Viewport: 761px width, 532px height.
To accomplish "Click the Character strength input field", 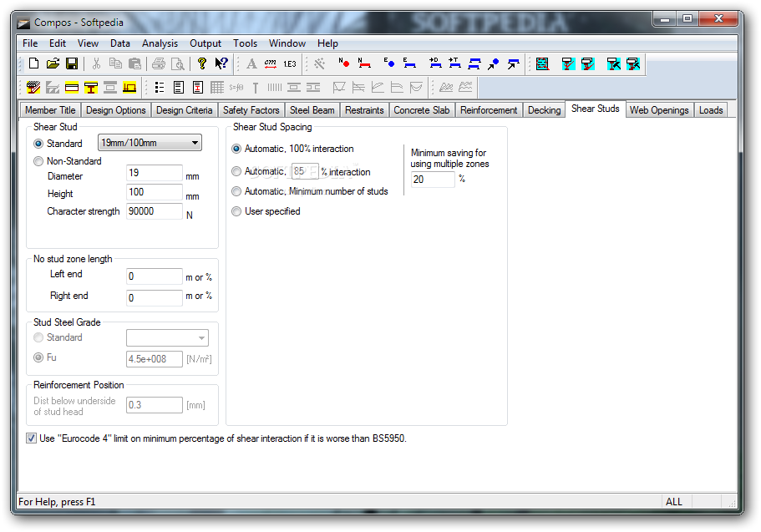I will click(155, 211).
